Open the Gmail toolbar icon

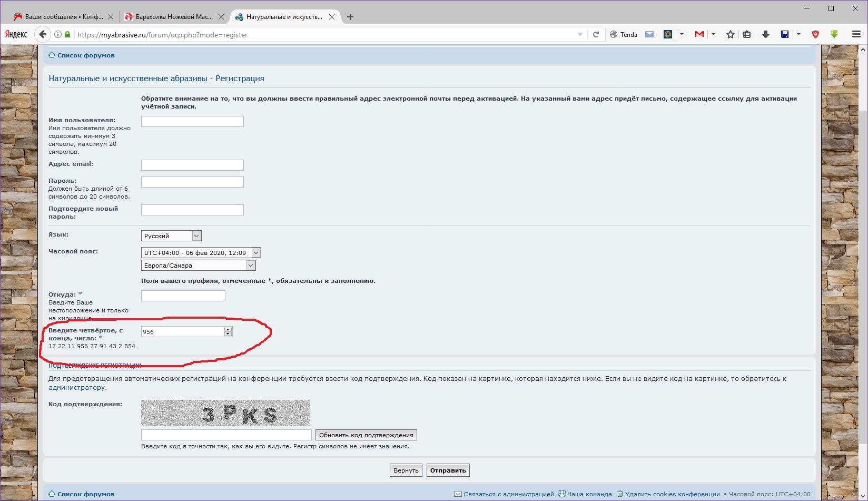[699, 34]
